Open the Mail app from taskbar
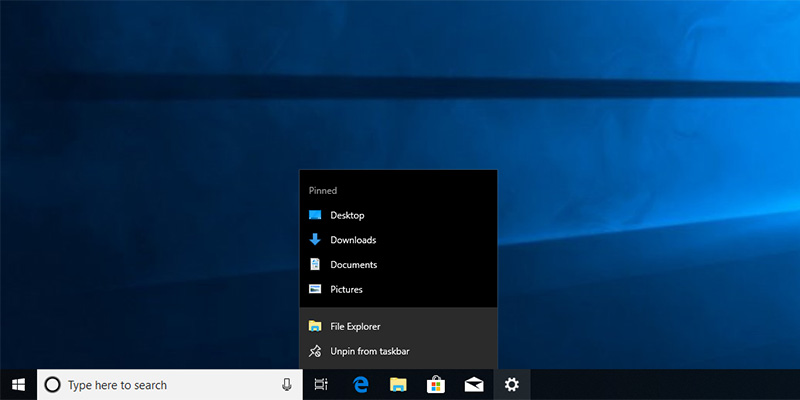The width and height of the screenshot is (800, 400). coord(474,384)
